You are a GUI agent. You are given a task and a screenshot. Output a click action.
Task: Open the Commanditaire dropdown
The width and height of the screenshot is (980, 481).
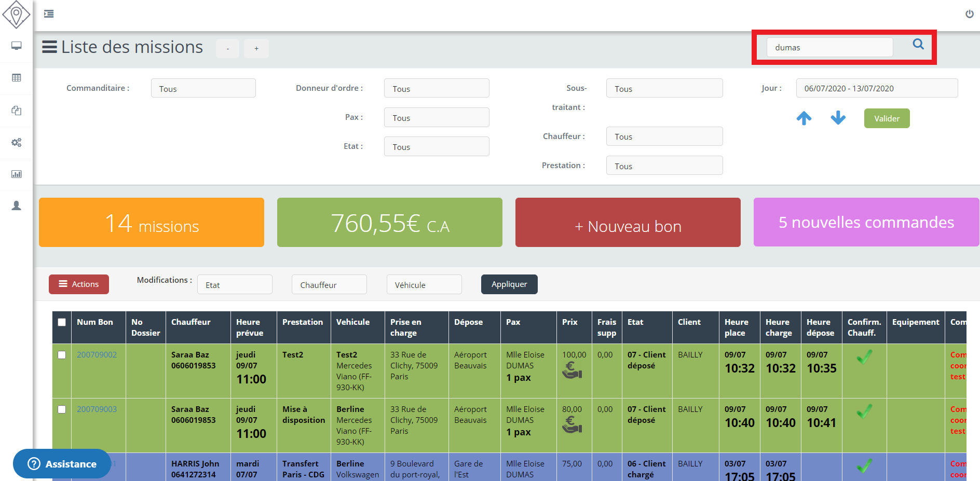203,88
